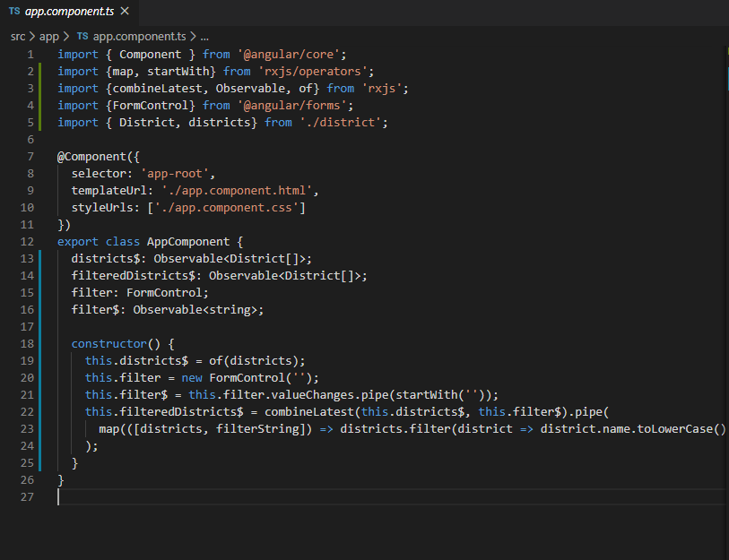Expand the chevron after app breadcrumb
The width and height of the screenshot is (729, 560).
(66, 37)
